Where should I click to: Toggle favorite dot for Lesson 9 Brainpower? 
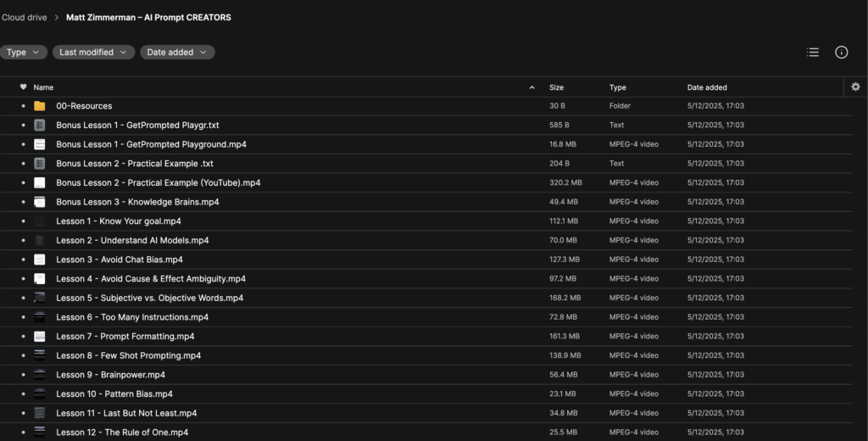pos(23,375)
